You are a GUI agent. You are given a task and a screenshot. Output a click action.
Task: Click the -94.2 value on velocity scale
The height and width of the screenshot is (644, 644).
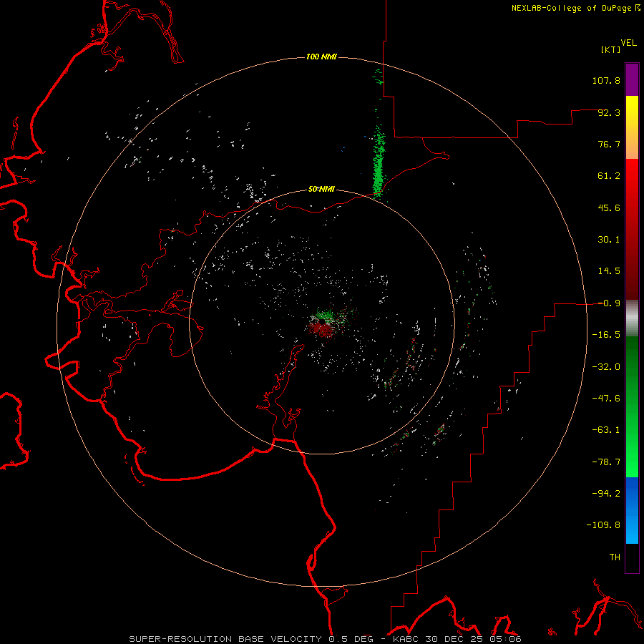click(x=606, y=493)
